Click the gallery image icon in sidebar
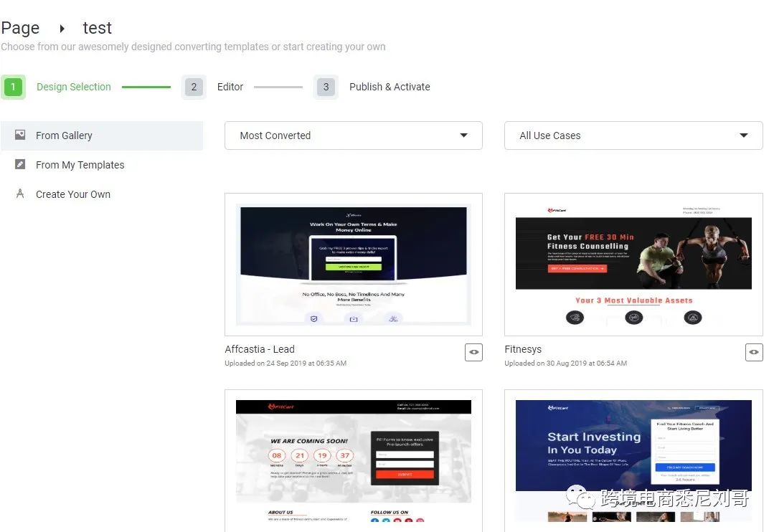Image resolution: width=774 pixels, height=532 pixels. 20,135
